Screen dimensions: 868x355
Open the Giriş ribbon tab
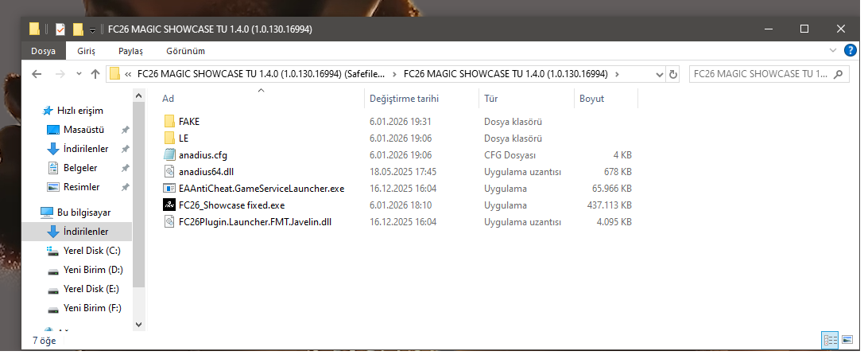click(x=86, y=51)
